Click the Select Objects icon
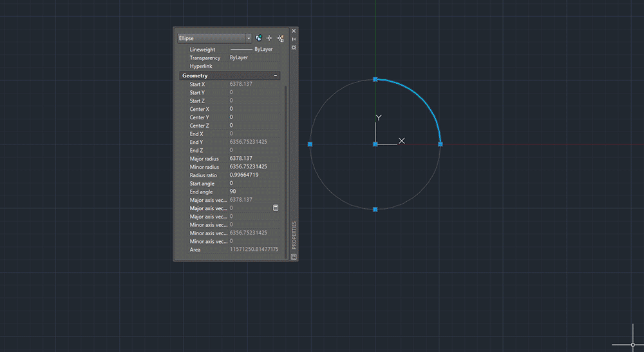The width and height of the screenshot is (644, 352). point(269,38)
